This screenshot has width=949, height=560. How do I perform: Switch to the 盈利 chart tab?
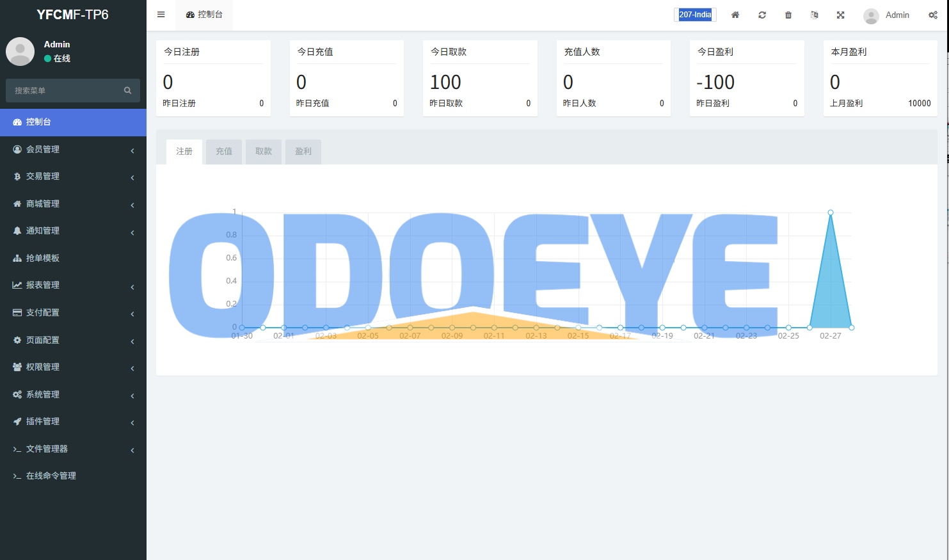point(303,152)
